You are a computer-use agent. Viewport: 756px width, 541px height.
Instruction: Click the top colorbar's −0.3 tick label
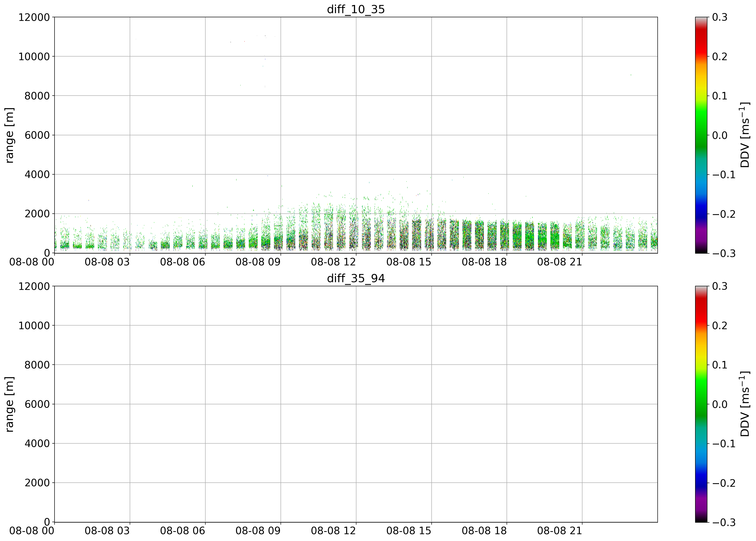tap(724, 254)
